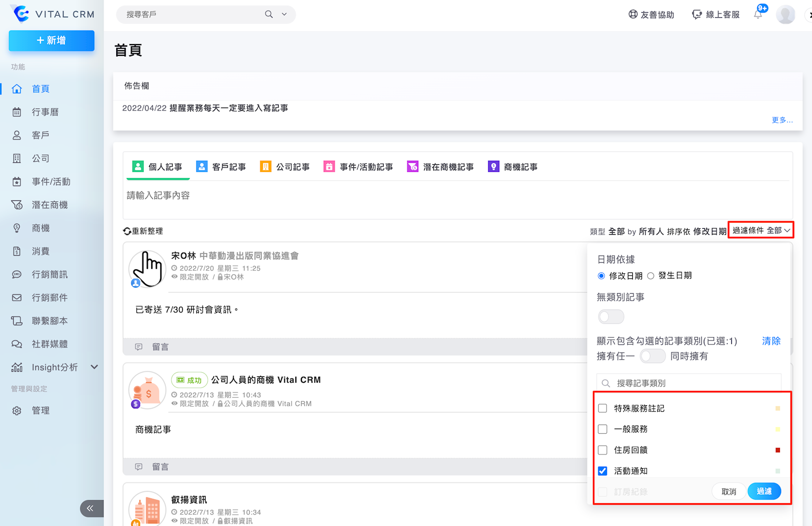This screenshot has width=812, height=526.
Task: Expand the Insight分析 sidebar menu chevron
Action: (x=94, y=367)
